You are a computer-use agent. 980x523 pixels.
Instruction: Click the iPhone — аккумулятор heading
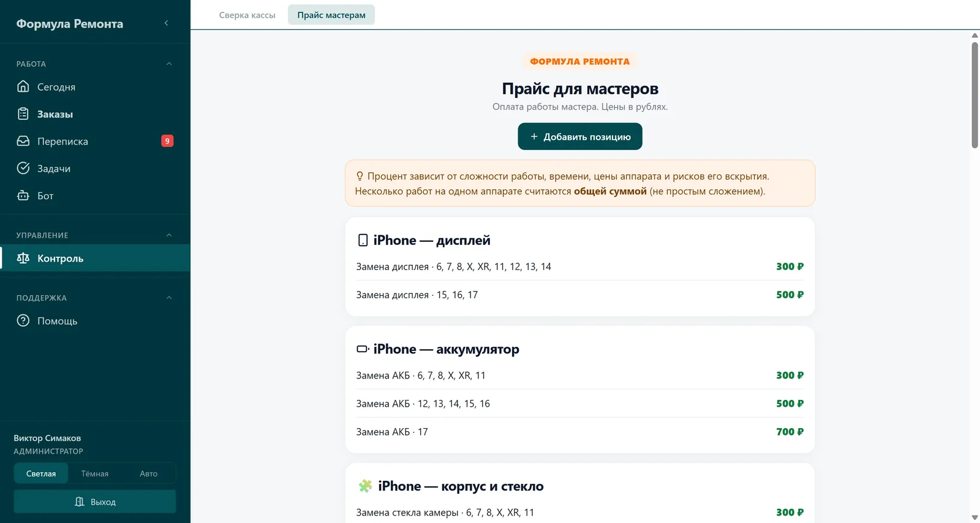[x=446, y=349]
